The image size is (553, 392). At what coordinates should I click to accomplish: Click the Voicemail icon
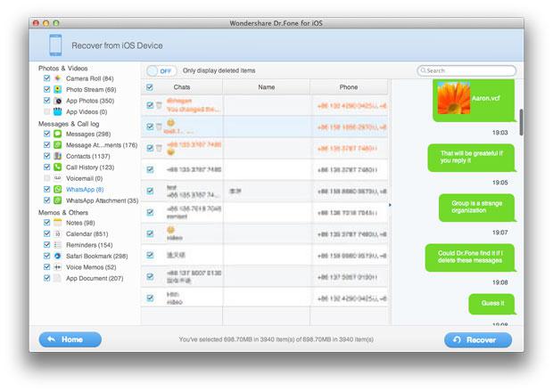click(57, 178)
